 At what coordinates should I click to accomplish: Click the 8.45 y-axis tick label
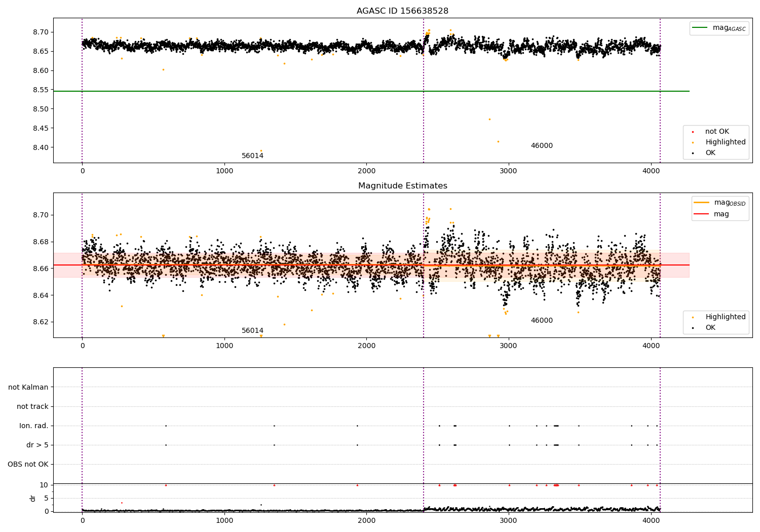41,129
